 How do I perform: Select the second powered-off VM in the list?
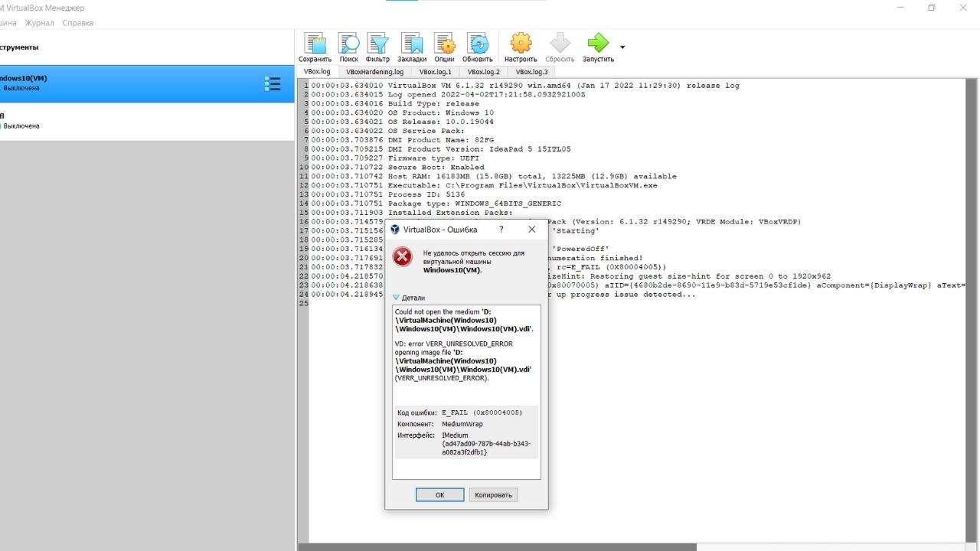(147, 121)
